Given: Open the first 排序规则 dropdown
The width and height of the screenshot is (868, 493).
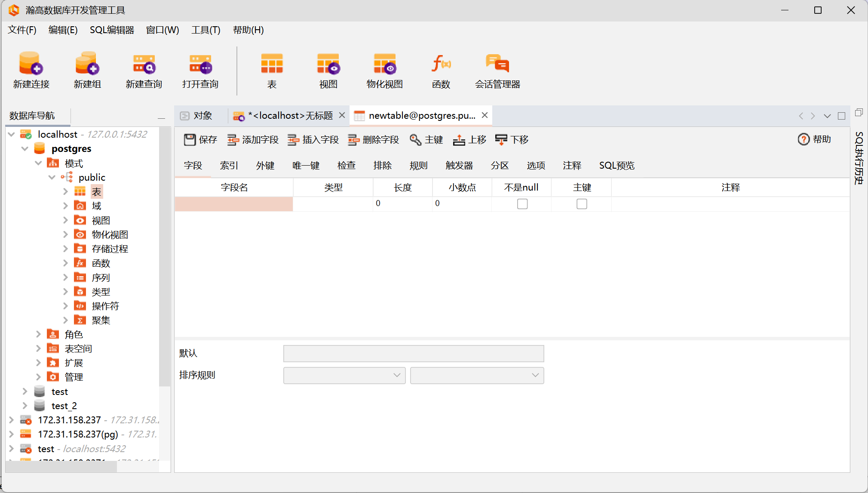Looking at the screenshot, I should (344, 376).
